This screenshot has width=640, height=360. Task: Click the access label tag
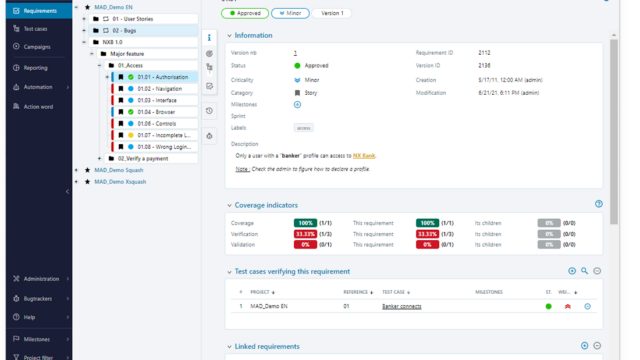304,128
